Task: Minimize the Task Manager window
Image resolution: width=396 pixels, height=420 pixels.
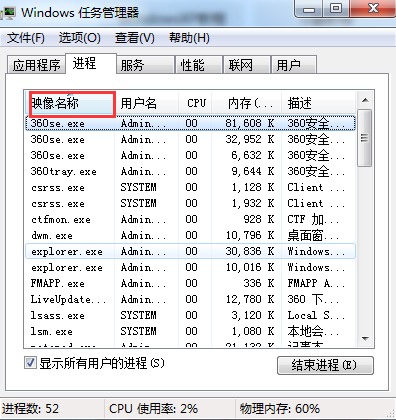Action: coord(309,9)
